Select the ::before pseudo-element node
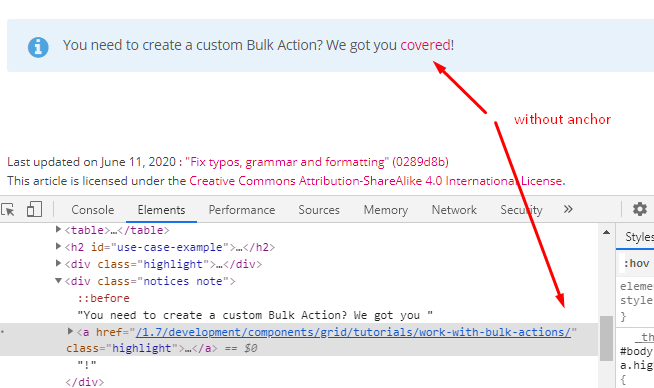 click(x=103, y=298)
